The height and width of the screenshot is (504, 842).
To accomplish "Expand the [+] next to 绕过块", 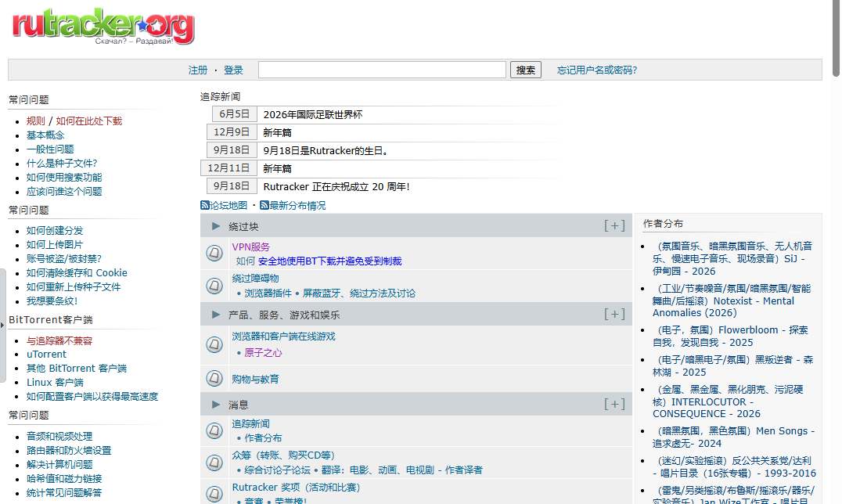I will coord(614,225).
